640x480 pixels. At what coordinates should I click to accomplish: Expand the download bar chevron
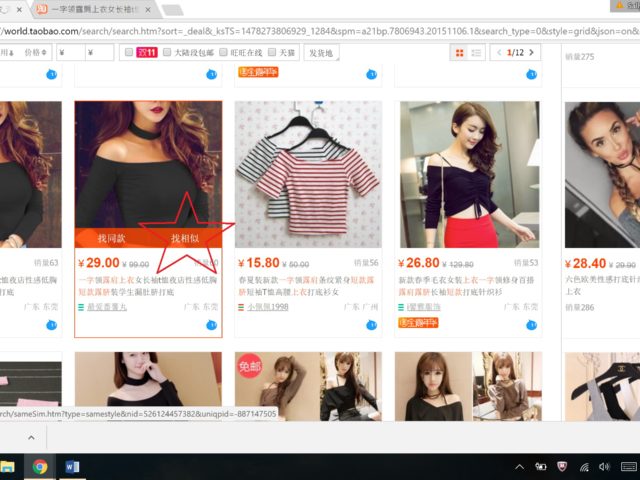(x=31, y=438)
